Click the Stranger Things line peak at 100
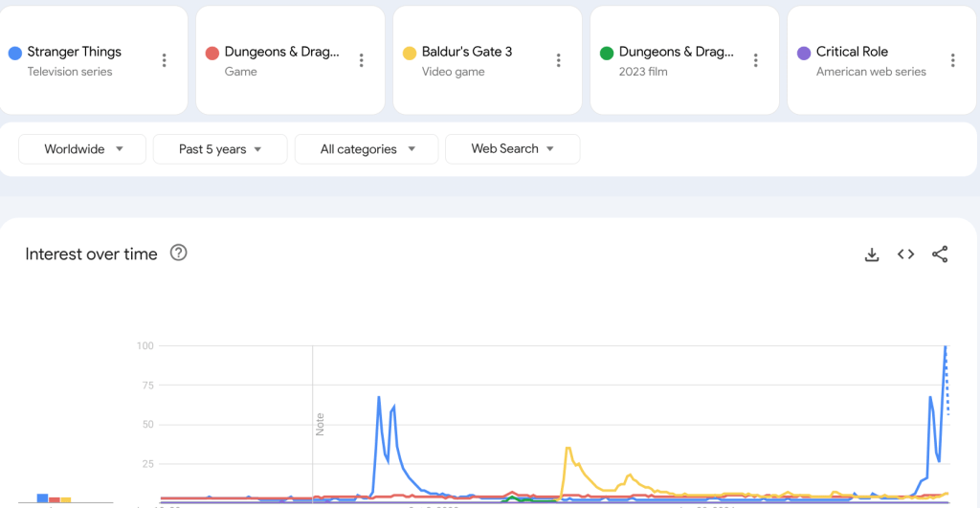 tap(946, 346)
